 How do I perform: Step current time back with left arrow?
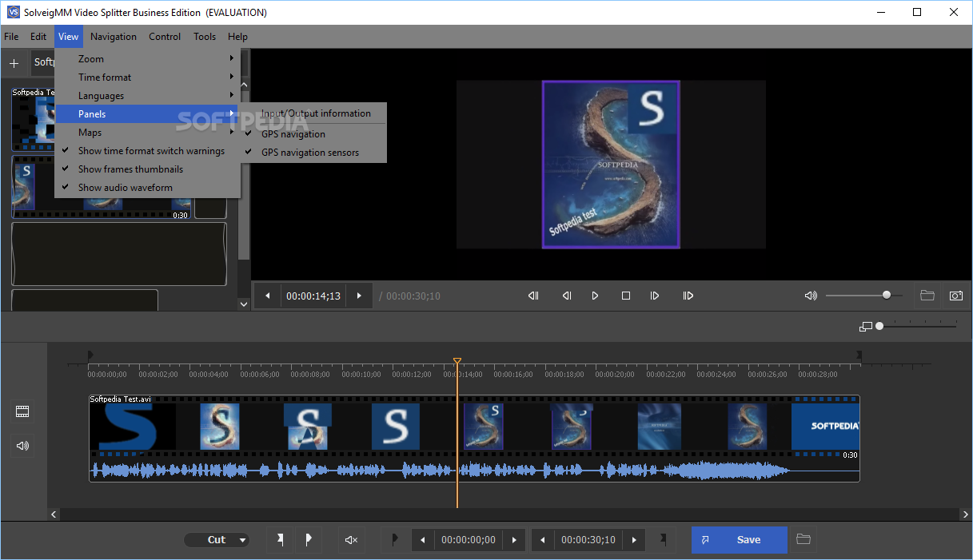[268, 296]
